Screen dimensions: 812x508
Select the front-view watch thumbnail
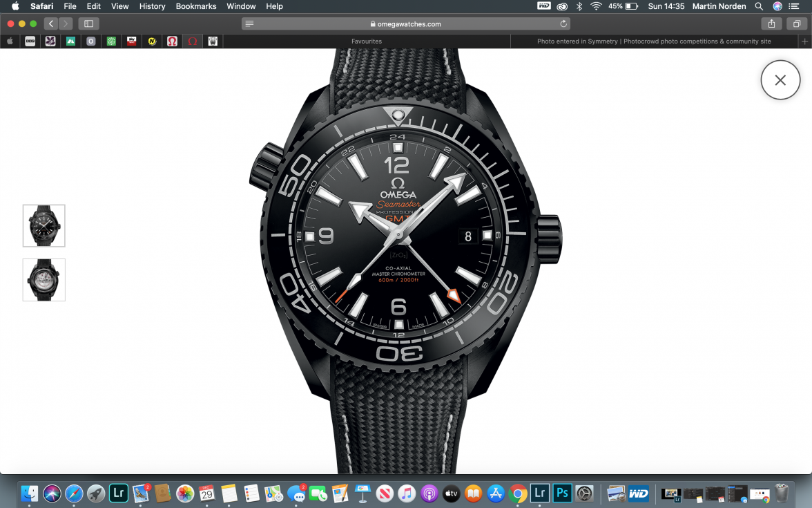(44, 225)
